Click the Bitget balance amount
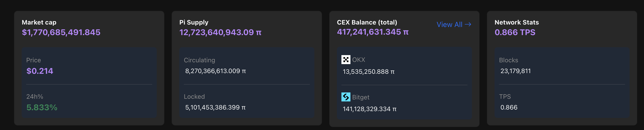The height and width of the screenshot is (130, 644). 369,109
